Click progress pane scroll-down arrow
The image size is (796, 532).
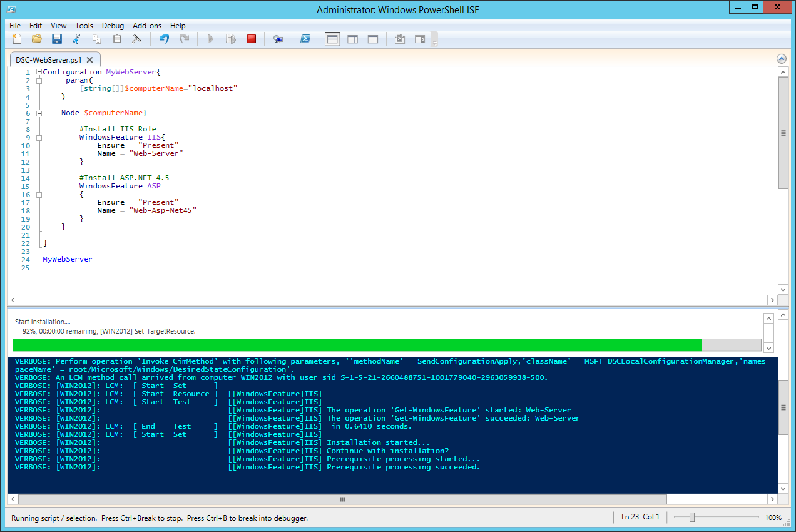(769, 347)
